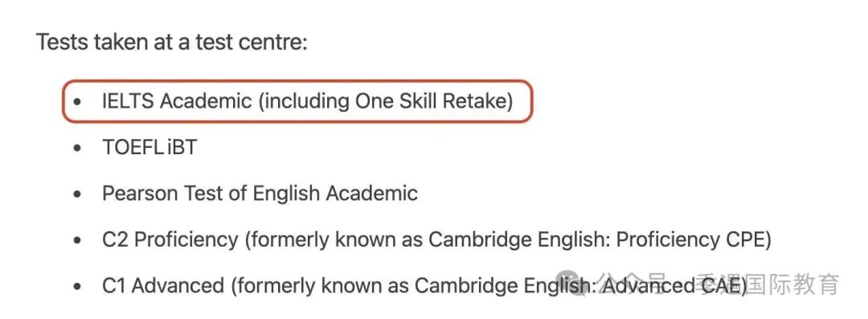The image size is (868, 319).
Task: Click the bullet before C1 Advanced
Action: (x=77, y=286)
